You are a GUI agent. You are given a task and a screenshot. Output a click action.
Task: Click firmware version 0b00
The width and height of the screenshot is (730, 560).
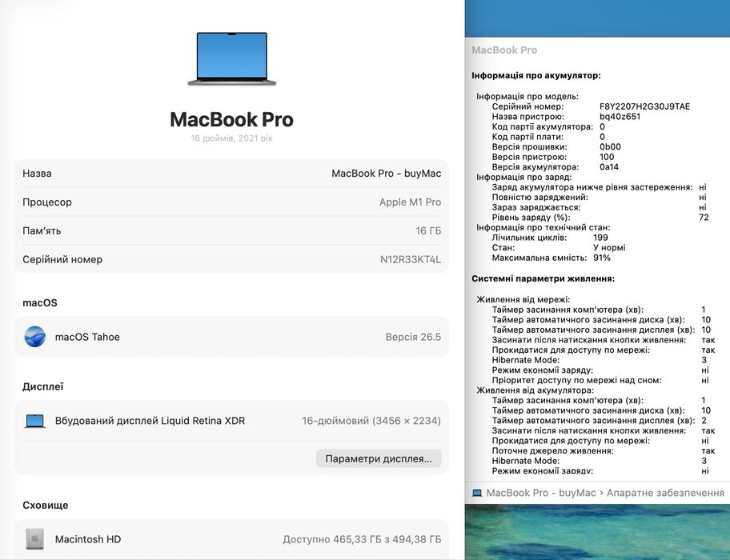(610, 146)
